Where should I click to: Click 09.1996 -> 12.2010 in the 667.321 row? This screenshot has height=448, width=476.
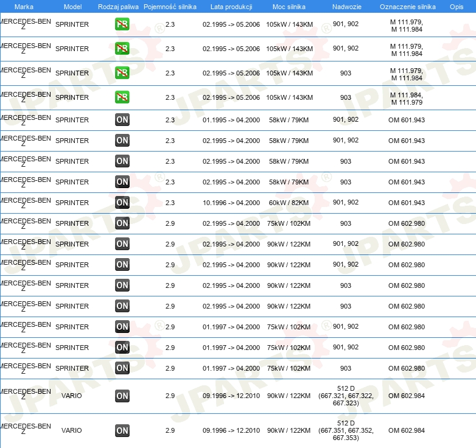point(231,396)
